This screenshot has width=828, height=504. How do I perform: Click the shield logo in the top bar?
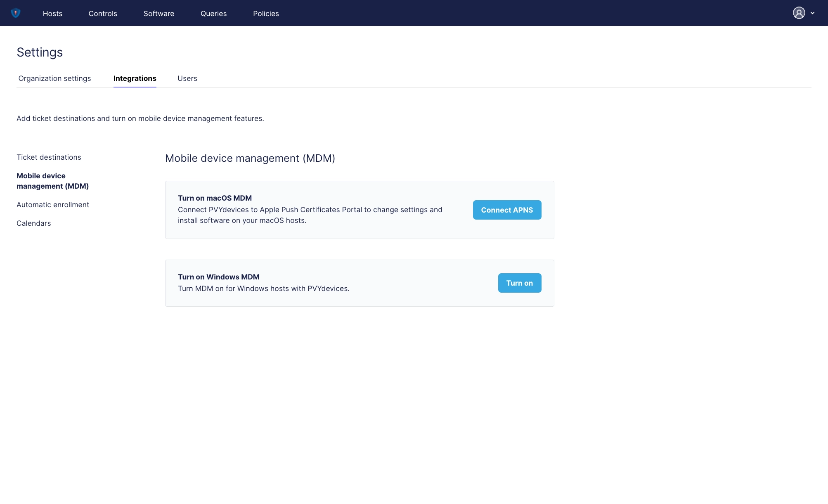pos(16,13)
